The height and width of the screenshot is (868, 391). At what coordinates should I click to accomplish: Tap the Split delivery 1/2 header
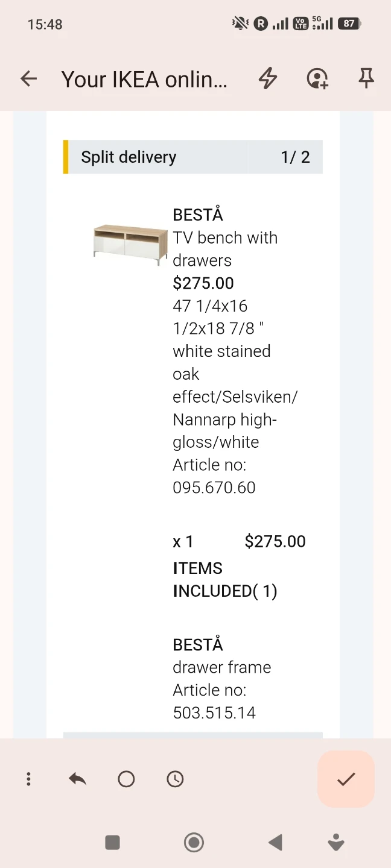[193, 157]
